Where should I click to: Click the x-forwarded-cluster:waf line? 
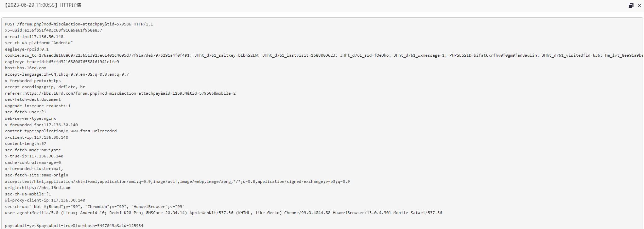point(34,169)
